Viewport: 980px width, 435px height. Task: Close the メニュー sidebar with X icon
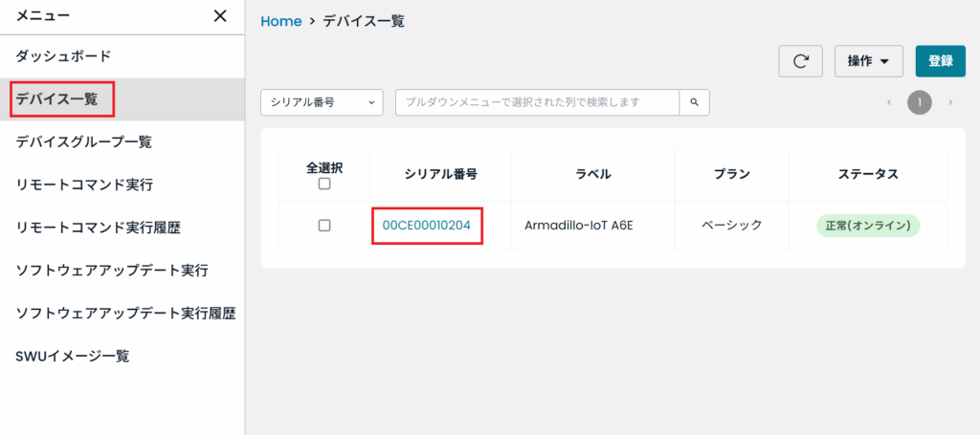tap(220, 16)
